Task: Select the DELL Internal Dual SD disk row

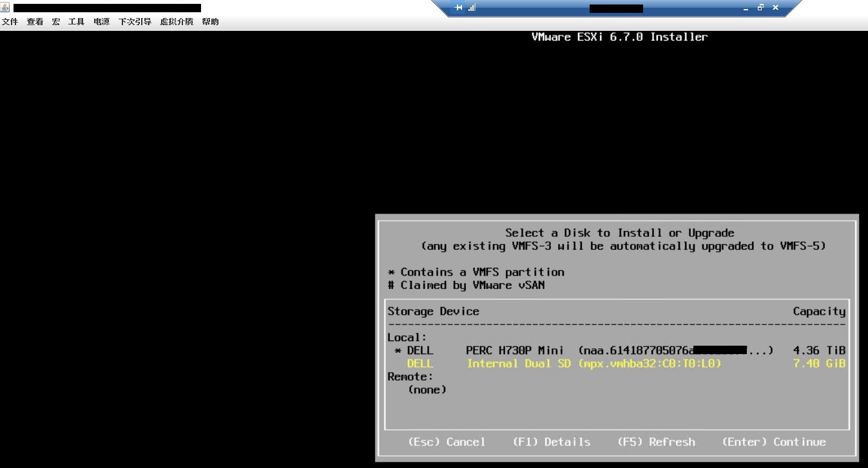Action: tap(617, 364)
